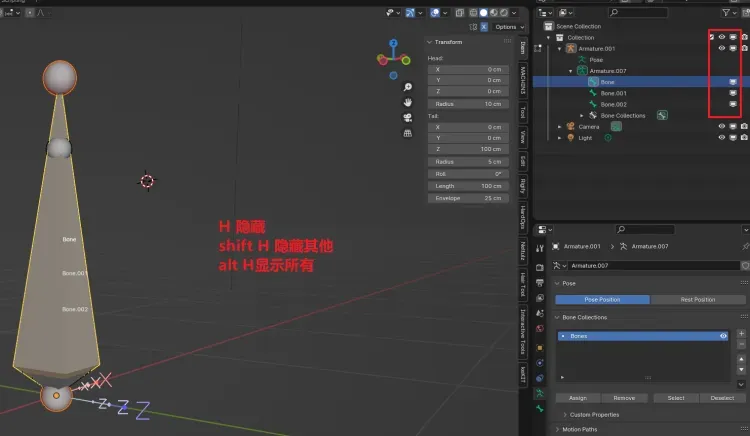750x436 pixels.
Task: Open the Output properties tab icon
Action: tap(540, 283)
